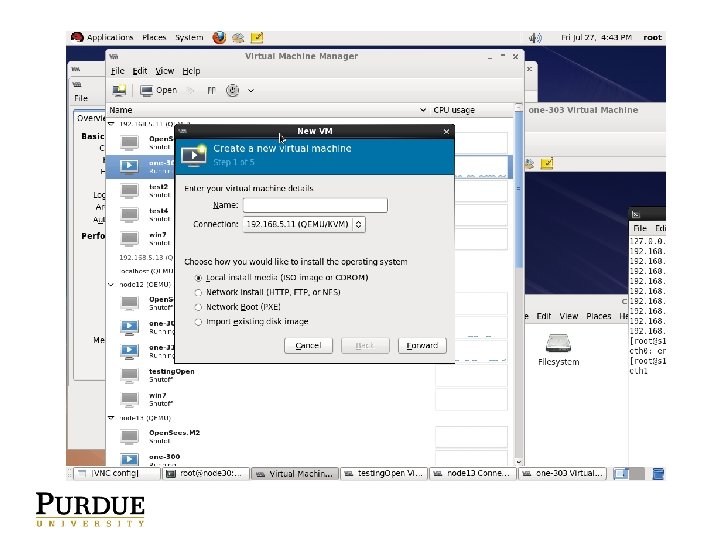Open the Edit menu in Virtual Machine Manager

click(140, 71)
